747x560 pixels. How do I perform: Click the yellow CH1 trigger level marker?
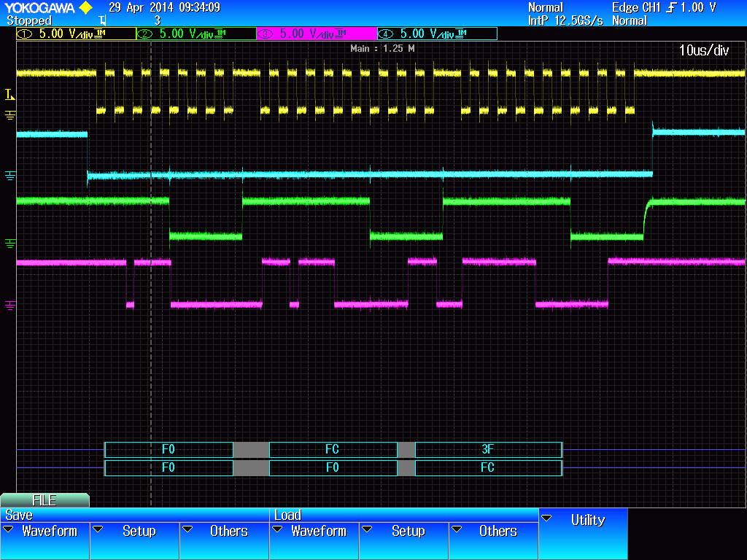(x=9, y=94)
